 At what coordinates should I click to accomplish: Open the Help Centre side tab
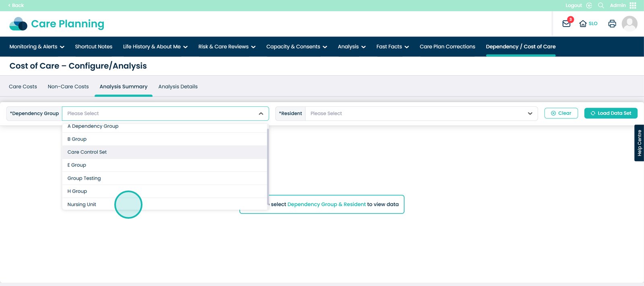coord(639,143)
